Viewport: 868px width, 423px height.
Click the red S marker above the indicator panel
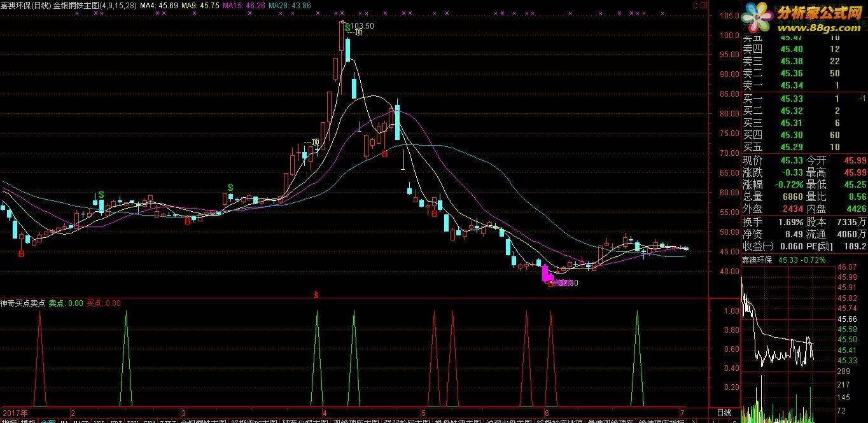[316, 295]
